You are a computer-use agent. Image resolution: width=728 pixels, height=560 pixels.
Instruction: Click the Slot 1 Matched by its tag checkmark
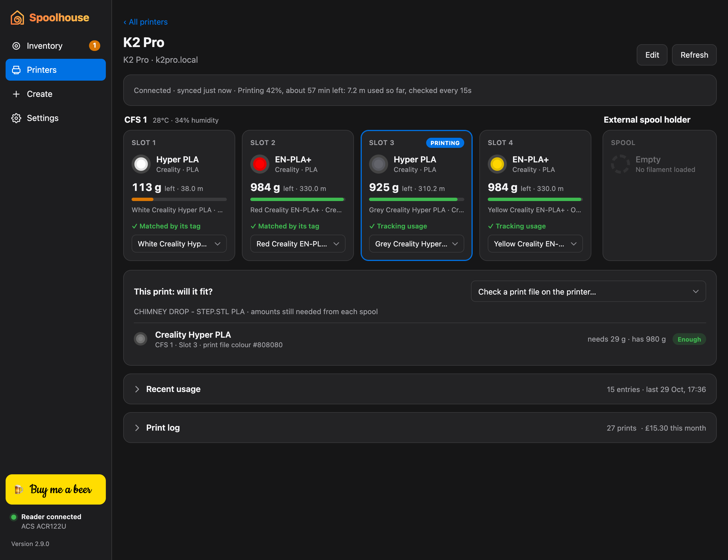(x=135, y=226)
